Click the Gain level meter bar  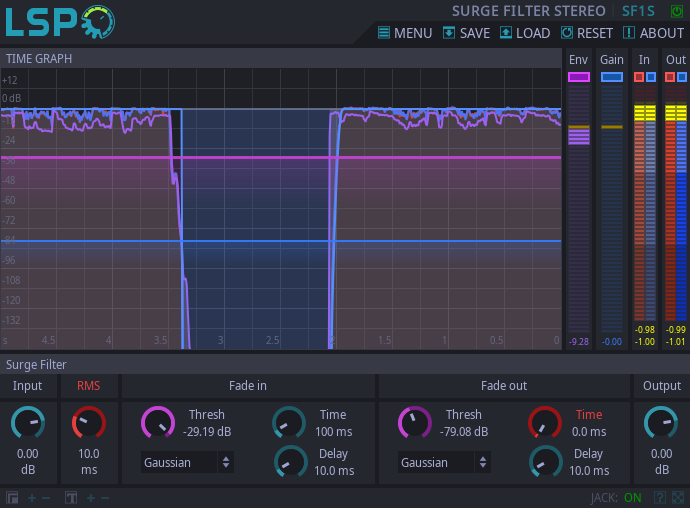point(612,209)
